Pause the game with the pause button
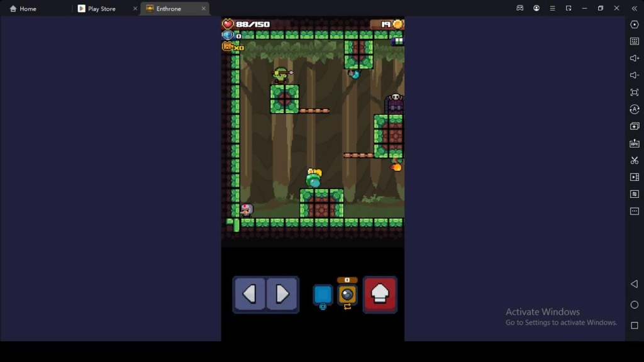Screen dimensions: 644x362 [x=398, y=41]
